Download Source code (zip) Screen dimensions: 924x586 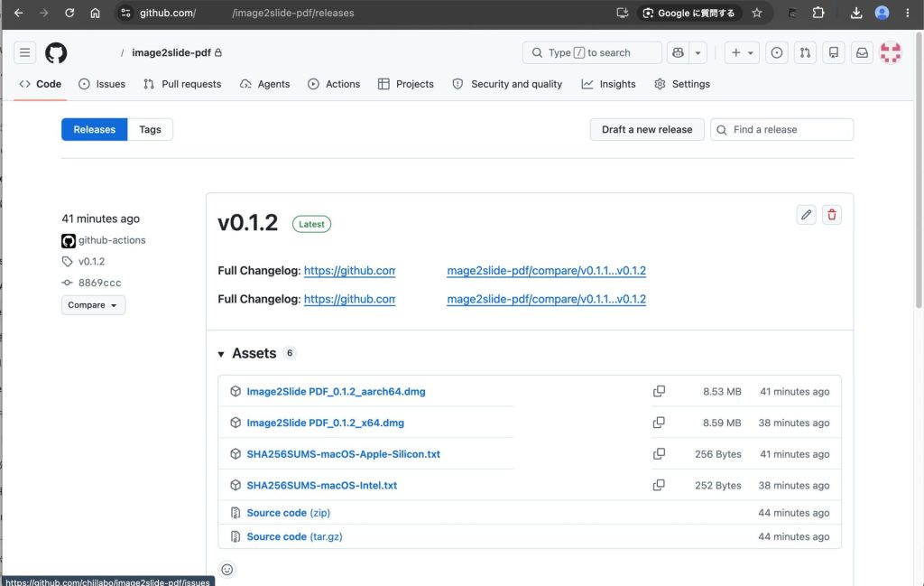[x=288, y=513]
